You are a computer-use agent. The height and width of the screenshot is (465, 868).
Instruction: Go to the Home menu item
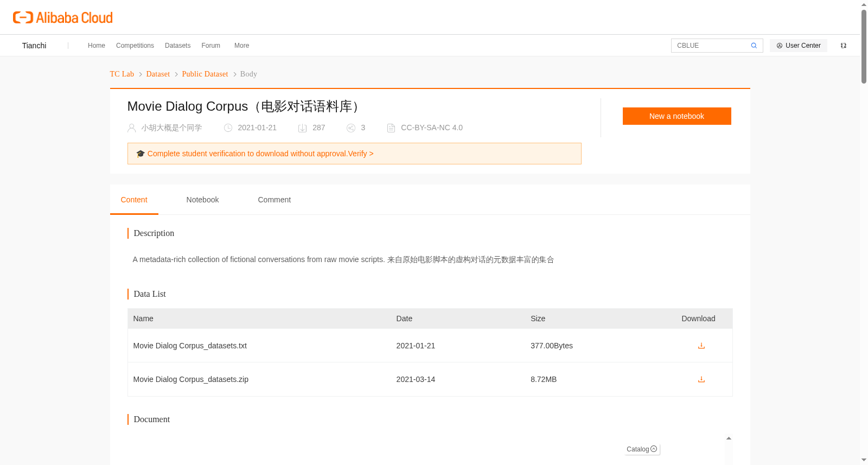coord(97,46)
